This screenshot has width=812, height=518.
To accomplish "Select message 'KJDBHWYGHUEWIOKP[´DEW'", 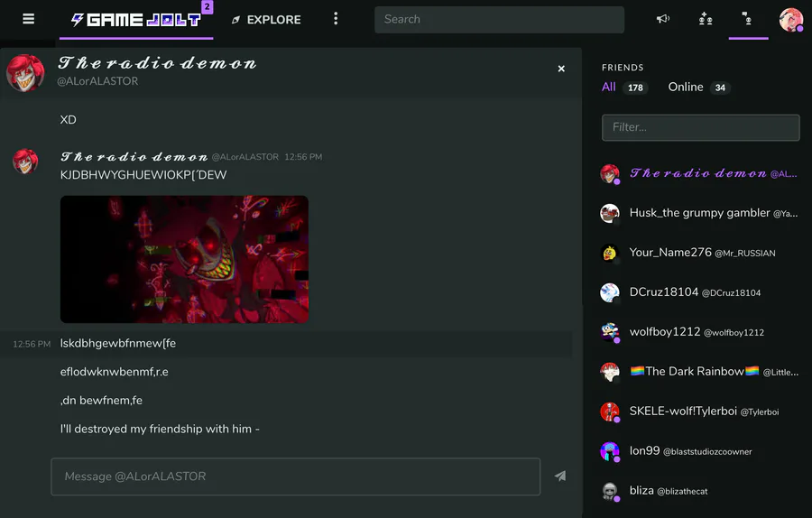I will 143,175.
